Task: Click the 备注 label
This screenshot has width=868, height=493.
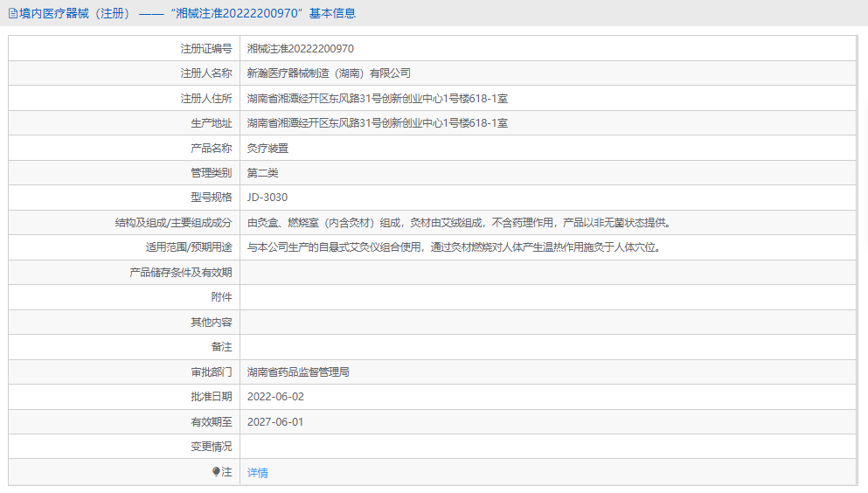Action: pos(221,347)
